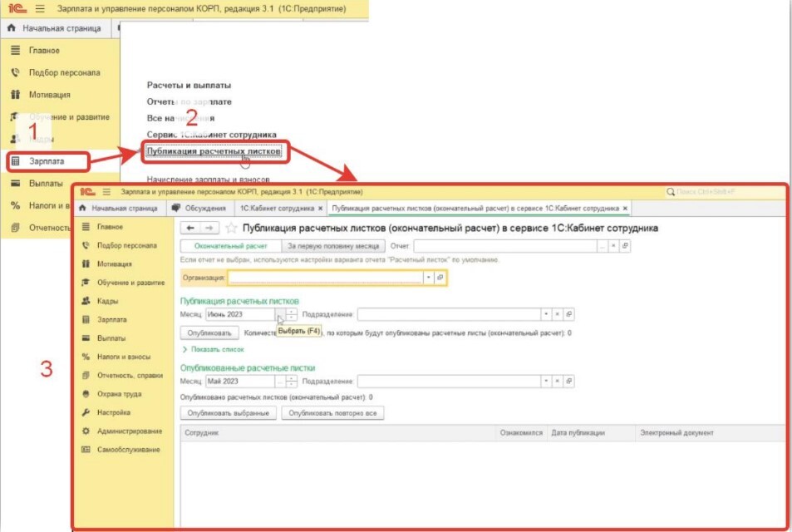Image resolution: width=792 pixels, height=532 pixels.
Task: Open Выплаты in back window sidebar
Action: tap(46, 184)
